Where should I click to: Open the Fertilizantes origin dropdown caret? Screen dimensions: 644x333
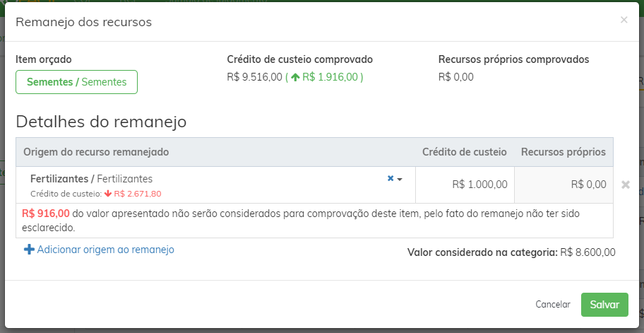click(399, 180)
